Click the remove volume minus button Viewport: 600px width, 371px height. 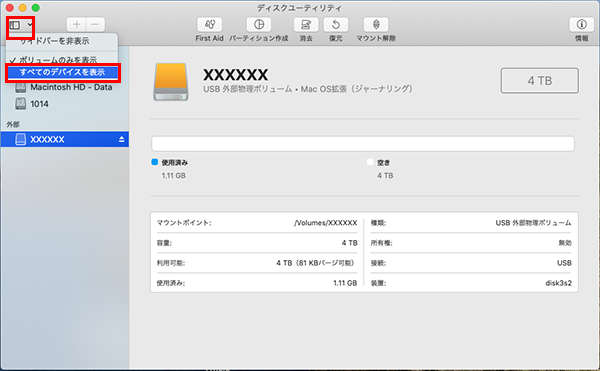pos(95,25)
